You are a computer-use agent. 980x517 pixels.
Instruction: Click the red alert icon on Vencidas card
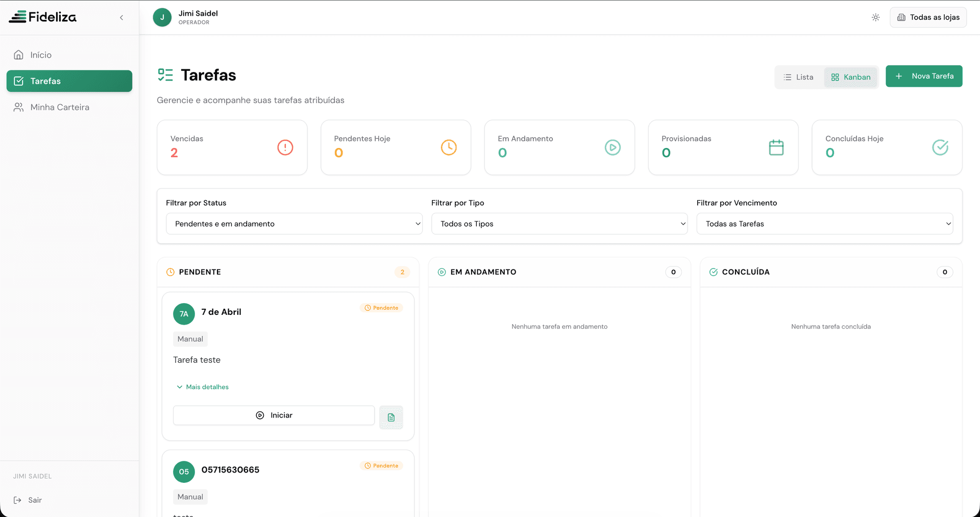(x=285, y=147)
